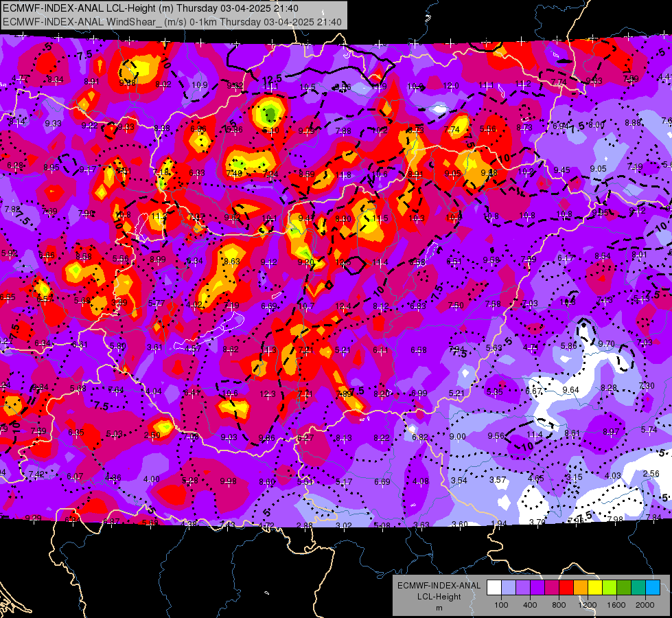Pick the yellow legend swatch

click(x=595, y=588)
